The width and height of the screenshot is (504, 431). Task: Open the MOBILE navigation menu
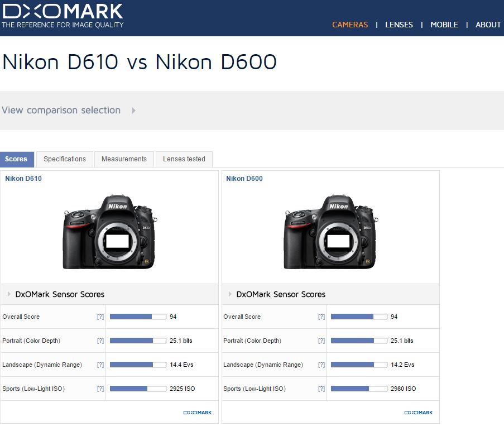[444, 25]
